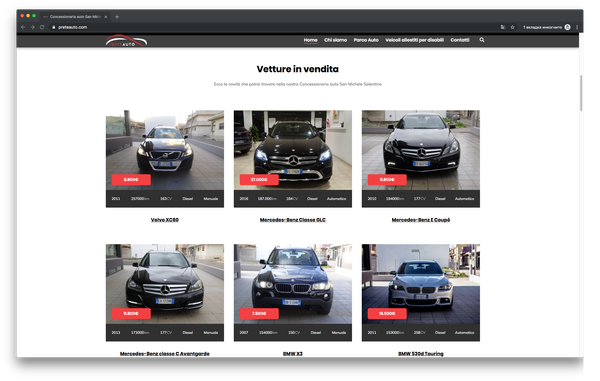
Task: Click the BMW 530d Touring photo
Action: click(421, 284)
